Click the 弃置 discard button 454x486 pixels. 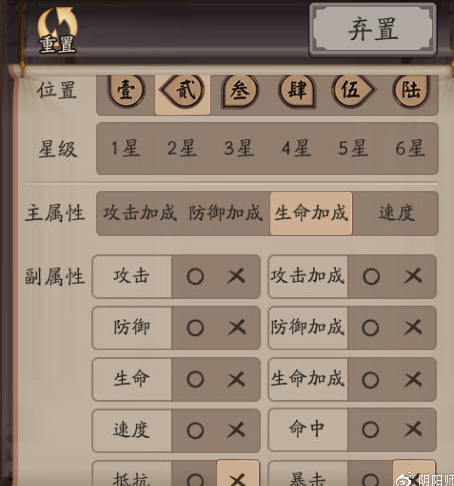click(373, 30)
